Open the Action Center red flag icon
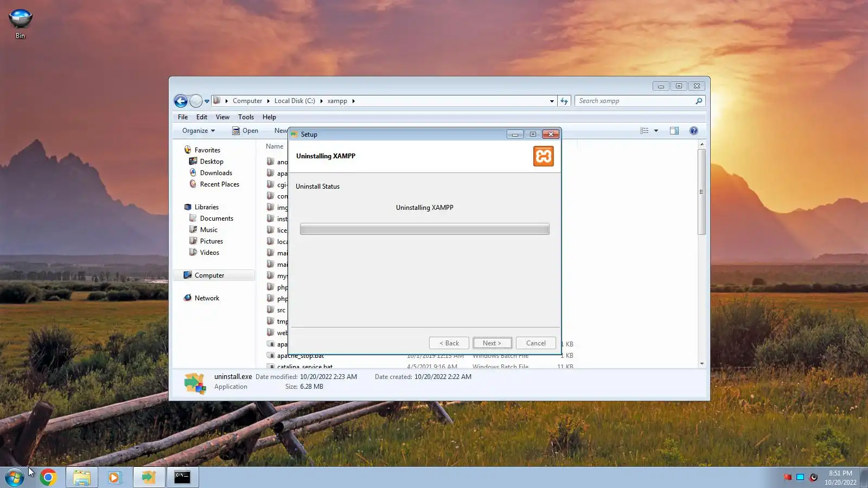Screen dimensions: 868x488 pos(787,477)
